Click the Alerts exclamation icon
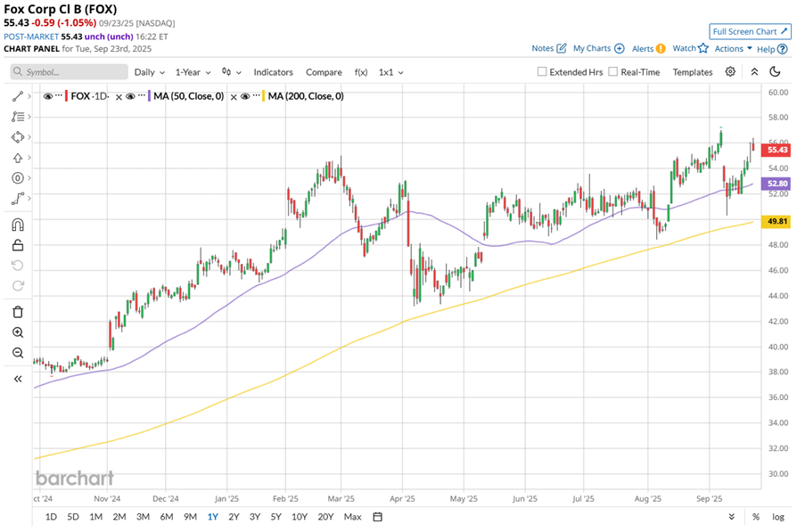Image resolution: width=805 pixels, height=532 pixels. 661,48
